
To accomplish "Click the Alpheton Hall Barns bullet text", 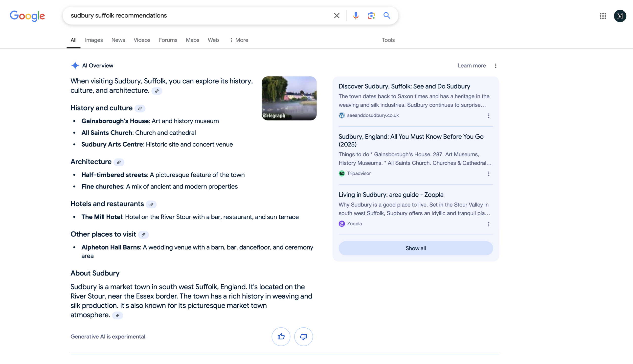I will point(197,251).
